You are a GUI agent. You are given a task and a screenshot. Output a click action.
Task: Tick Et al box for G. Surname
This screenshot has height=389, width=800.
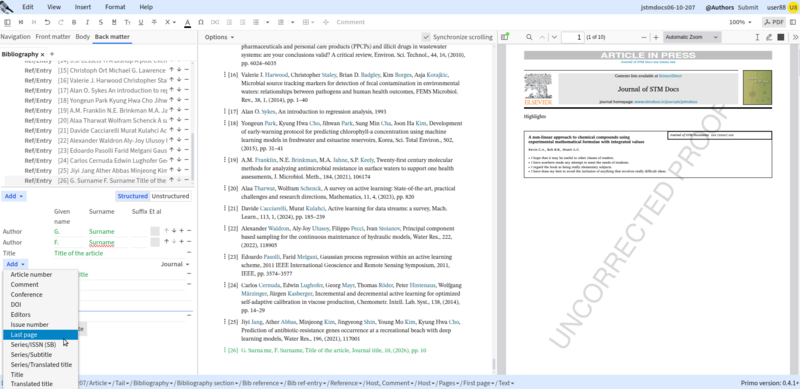point(155,231)
